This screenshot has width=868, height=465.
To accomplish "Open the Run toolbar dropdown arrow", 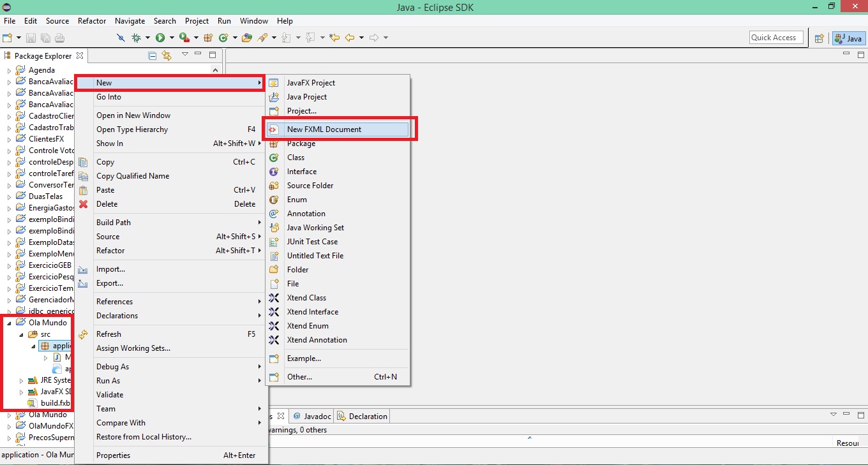I will pos(172,38).
